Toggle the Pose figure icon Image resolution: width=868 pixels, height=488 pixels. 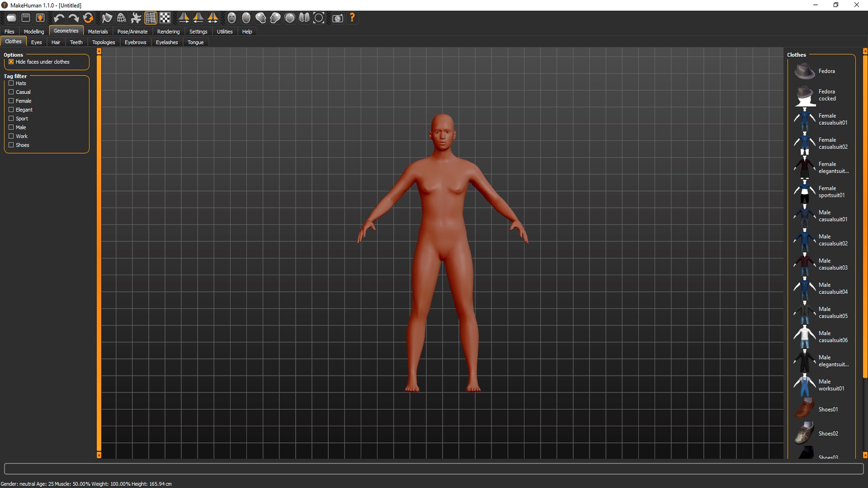(136, 18)
